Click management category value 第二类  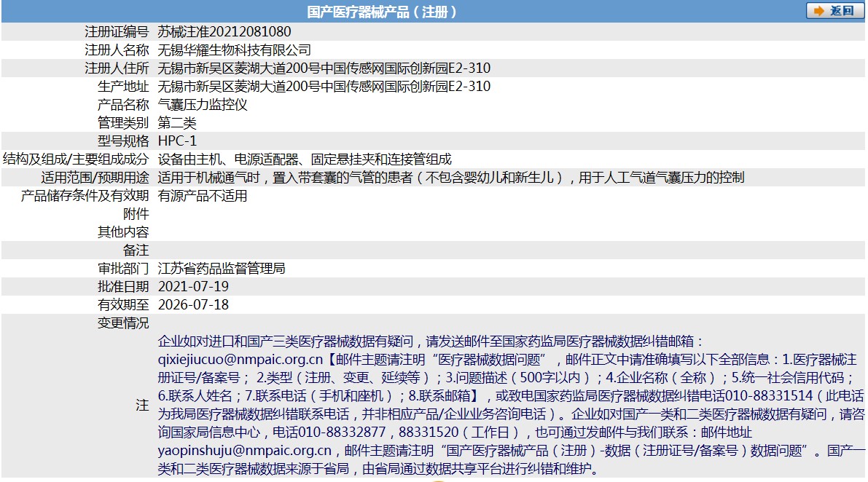pos(177,123)
